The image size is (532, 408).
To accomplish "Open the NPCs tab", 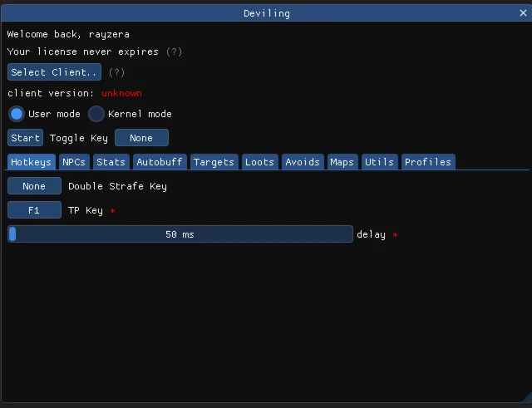I will 74,162.
